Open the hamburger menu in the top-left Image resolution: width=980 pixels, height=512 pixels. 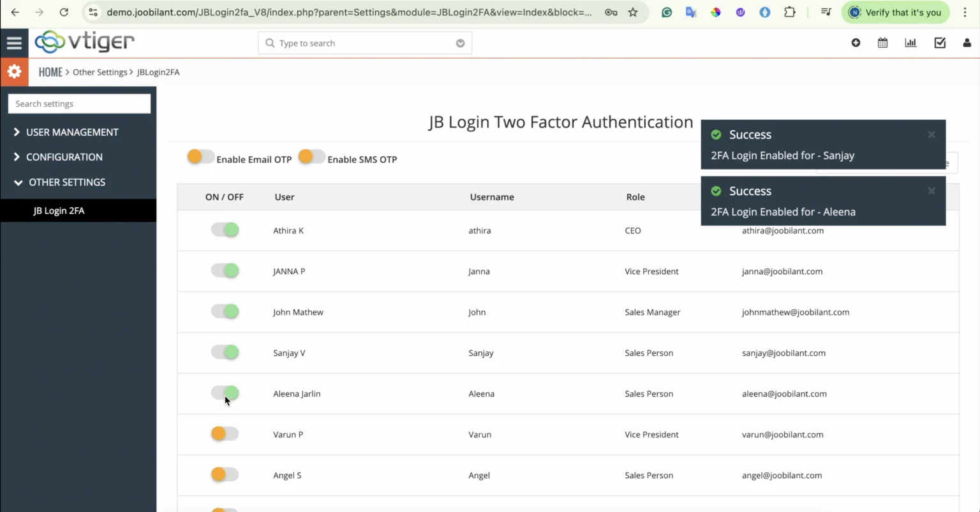click(14, 43)
